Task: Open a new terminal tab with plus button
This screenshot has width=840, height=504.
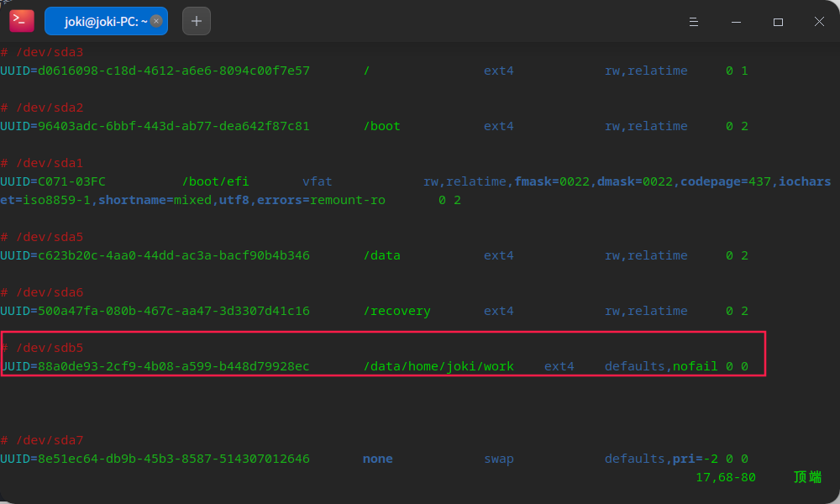Action: click(x=197, y=21)
